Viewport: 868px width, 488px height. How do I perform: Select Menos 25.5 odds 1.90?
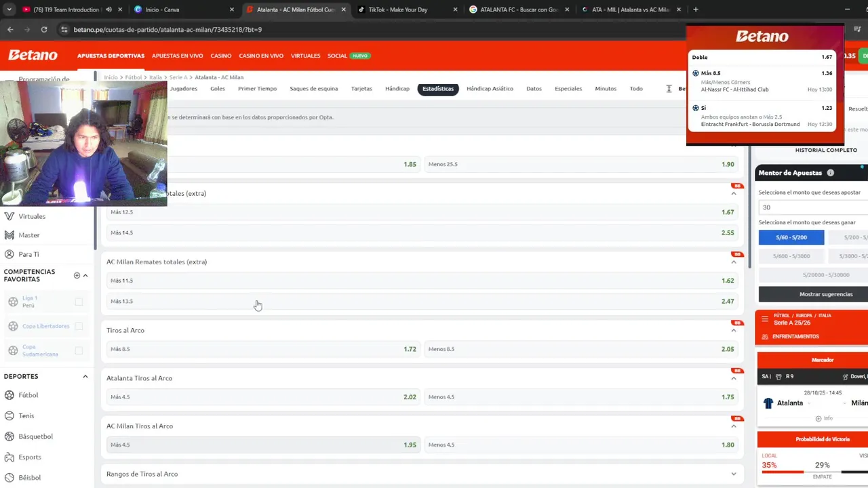[x=581, y=164]
